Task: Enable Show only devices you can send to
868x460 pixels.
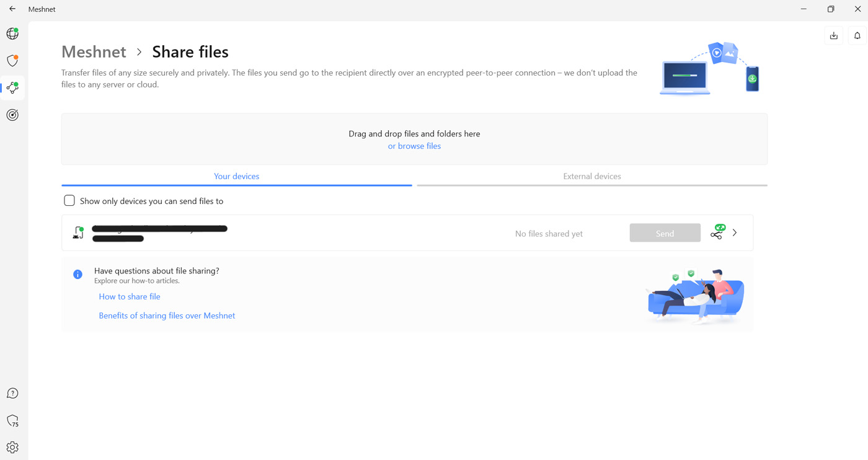Action: [69, 201]
